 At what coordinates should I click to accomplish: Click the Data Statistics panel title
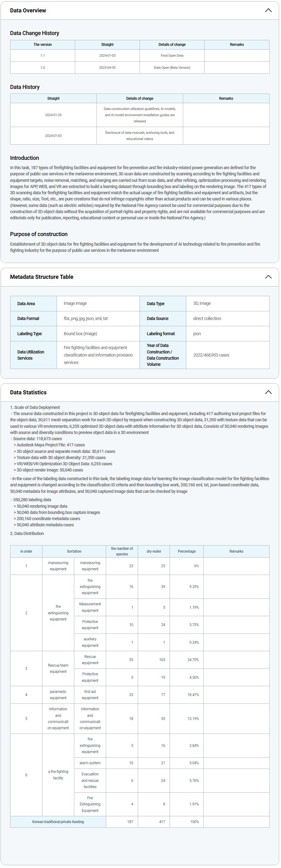[28, 392]
